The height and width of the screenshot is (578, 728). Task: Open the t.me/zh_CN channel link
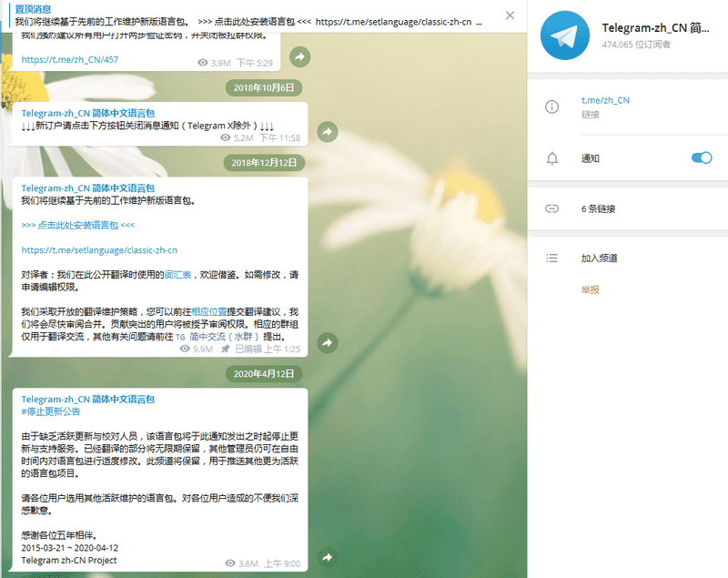(x=605, y=100)
